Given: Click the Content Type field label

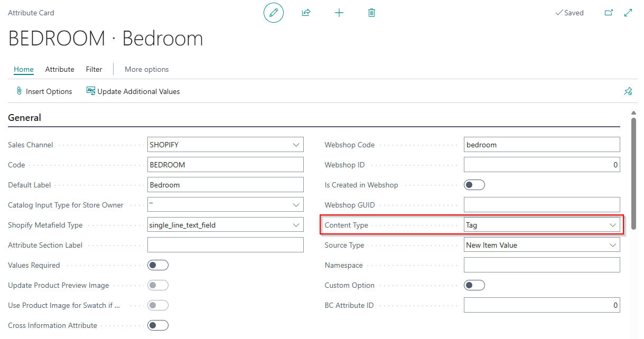Looking at the screenshot, I should (x=347, y=225).
